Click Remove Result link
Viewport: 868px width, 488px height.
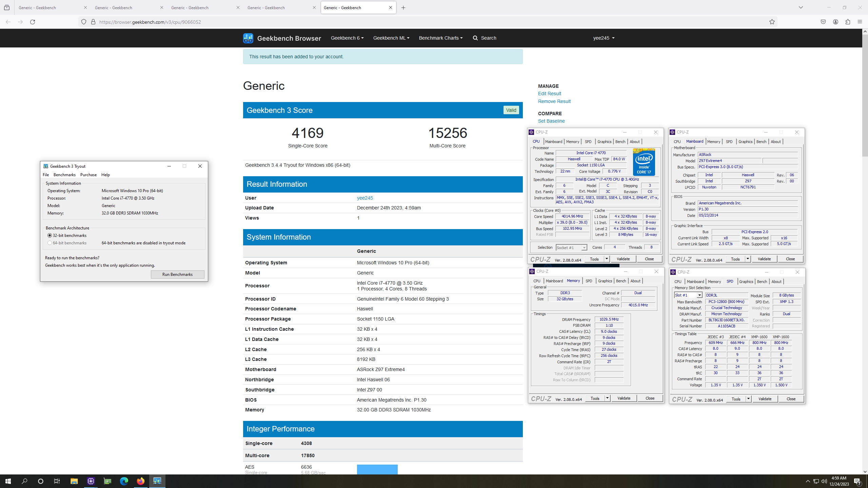click(x=554, y=101)
